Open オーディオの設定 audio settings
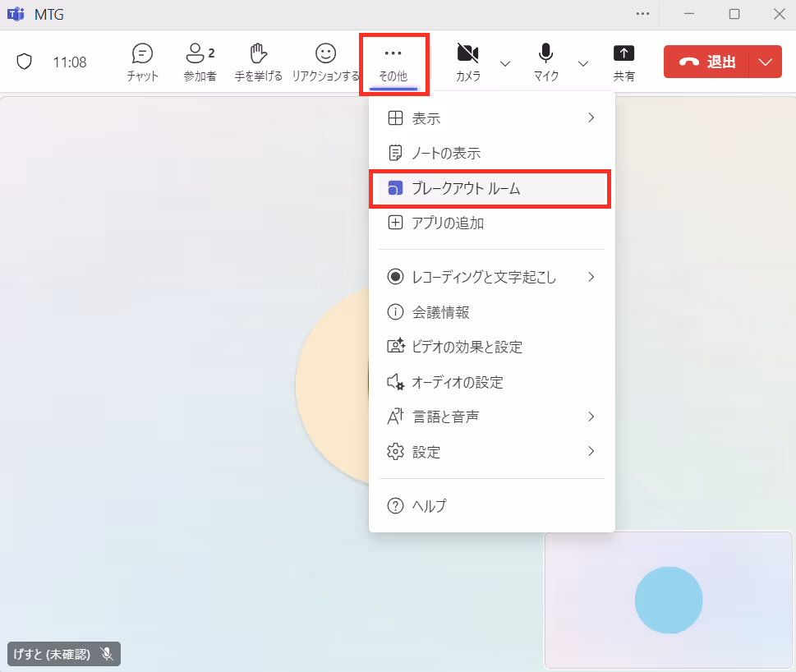Viewport: 796px width, 672px height. [491, 382]
